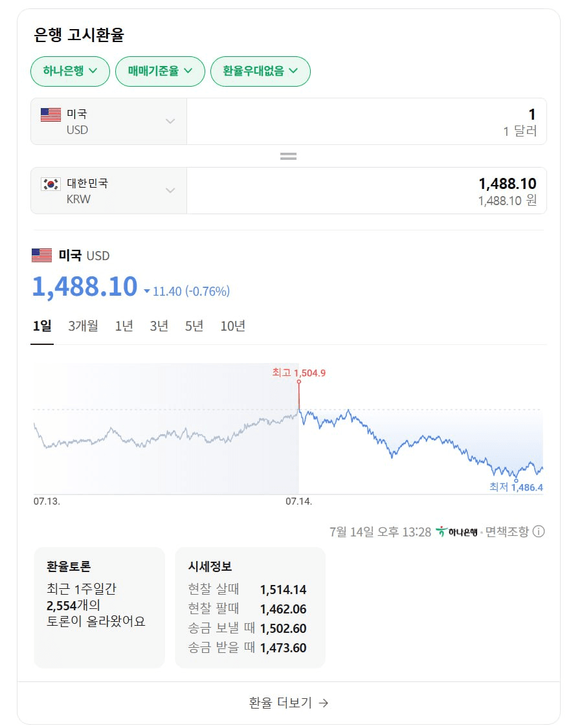Open the 면책조항 disclaimer link

[507, 532]
